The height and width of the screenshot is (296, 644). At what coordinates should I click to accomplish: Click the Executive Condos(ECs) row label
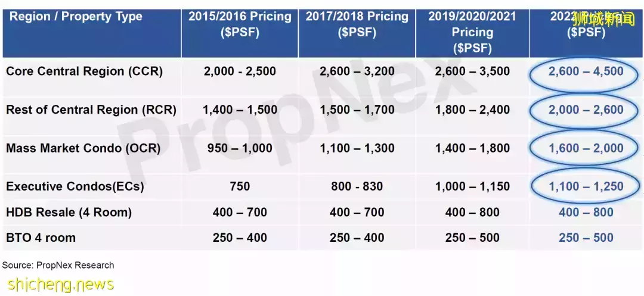(75, 186)
